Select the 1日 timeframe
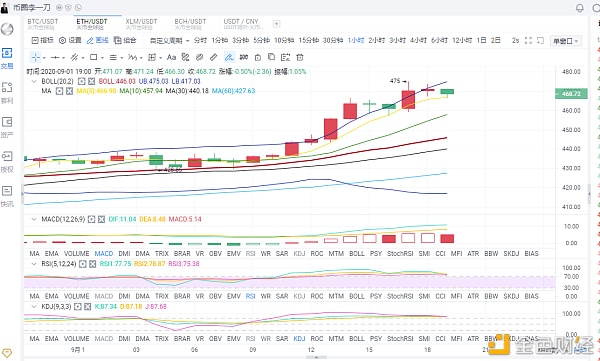Image resolution: width=600 pixels, height=361 pixels. coord(481,40)
